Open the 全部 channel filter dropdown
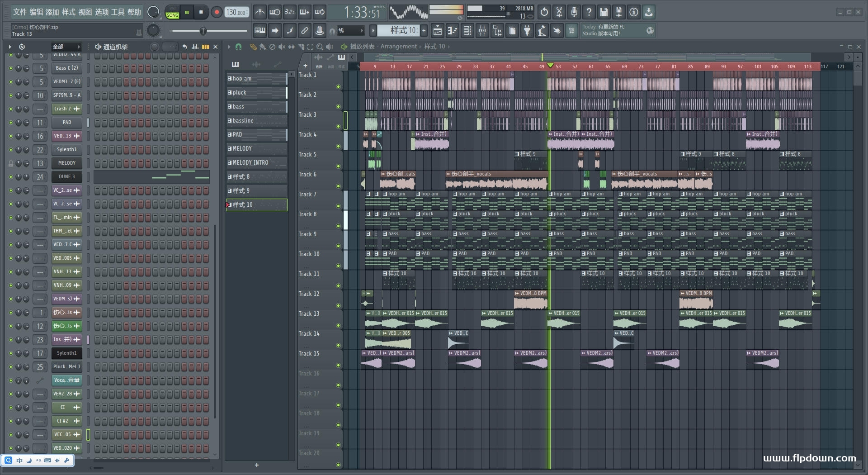This screenshot has width=868, height=475. point(66,47)
